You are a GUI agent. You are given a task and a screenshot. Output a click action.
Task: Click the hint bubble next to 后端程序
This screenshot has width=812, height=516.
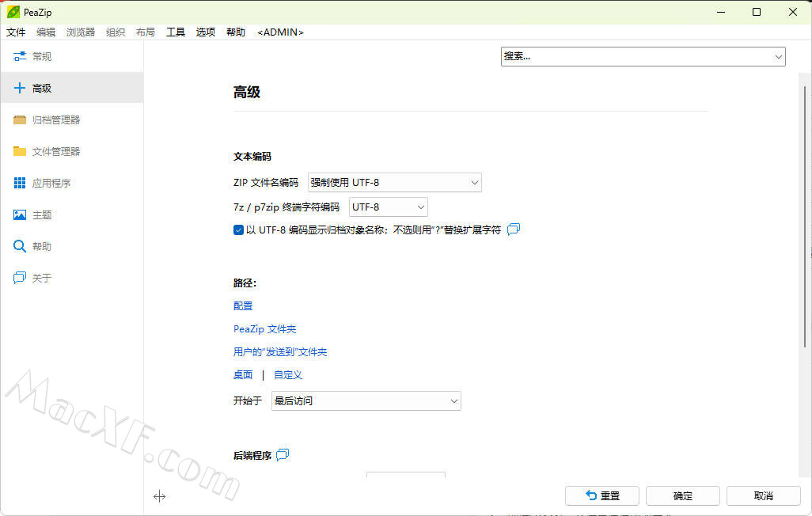(283, 455)
